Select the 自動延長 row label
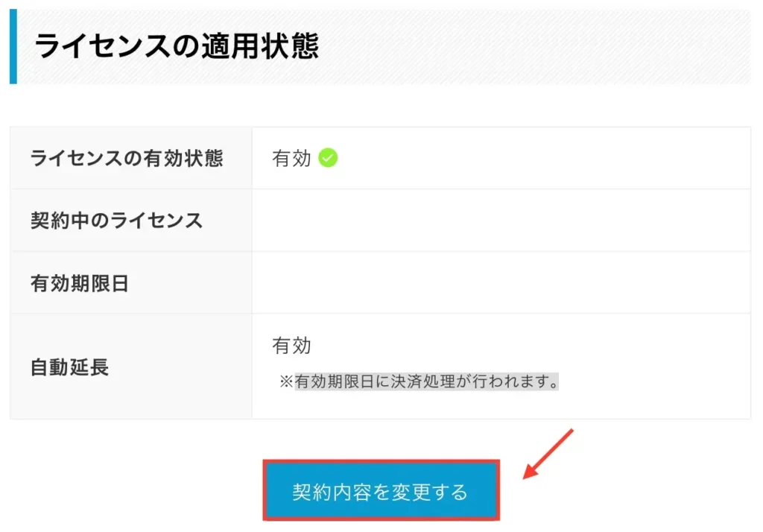 pyautogui.click(x=69, y=367)
